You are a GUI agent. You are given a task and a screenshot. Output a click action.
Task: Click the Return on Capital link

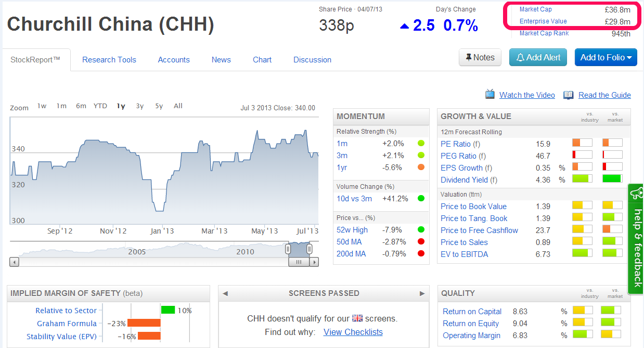(x=472, y=312)
